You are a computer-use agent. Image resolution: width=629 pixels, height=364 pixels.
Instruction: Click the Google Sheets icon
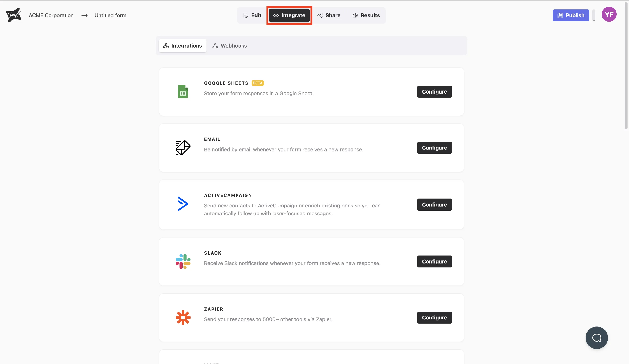[x=183, y=92]
